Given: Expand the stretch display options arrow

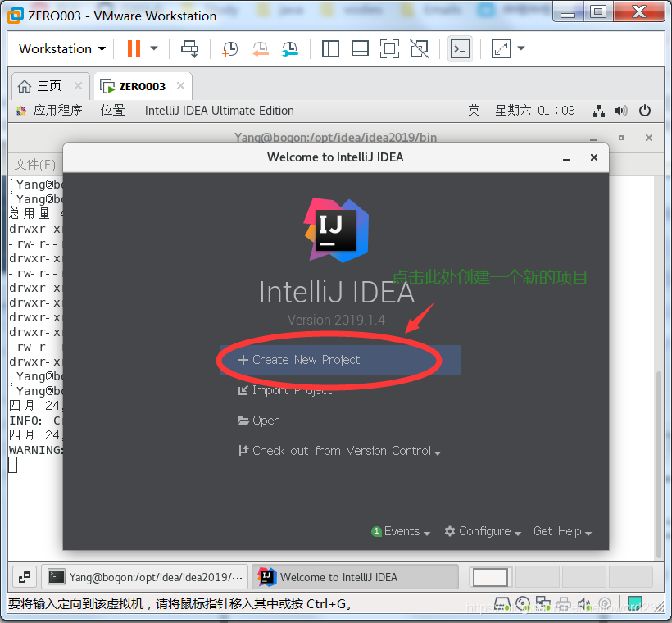Looking at the screenshot, I should [x=521, y=48].
